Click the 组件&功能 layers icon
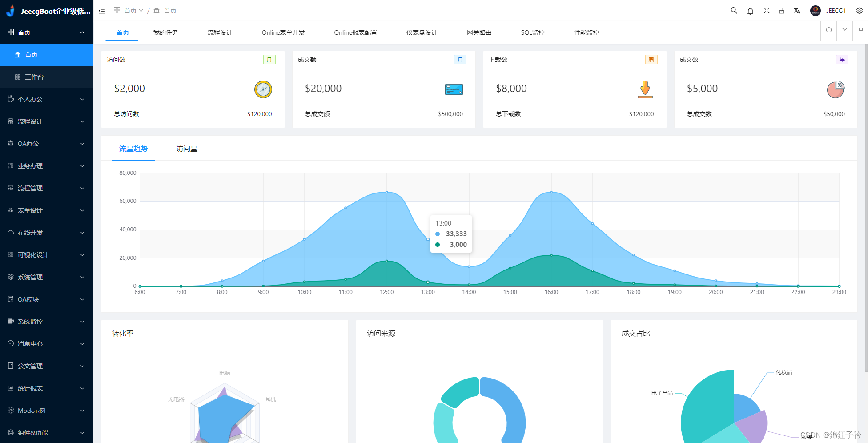868x443 pixels. click(x=11, y=433)
